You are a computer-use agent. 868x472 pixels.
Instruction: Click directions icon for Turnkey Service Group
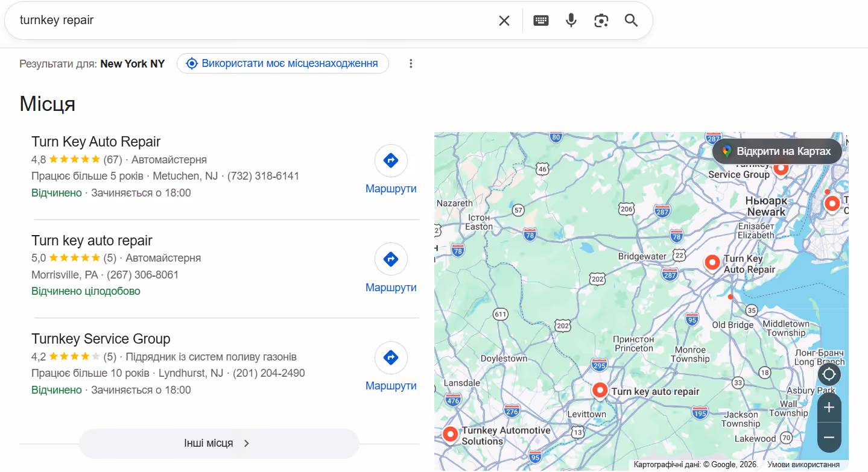[391, 357]
